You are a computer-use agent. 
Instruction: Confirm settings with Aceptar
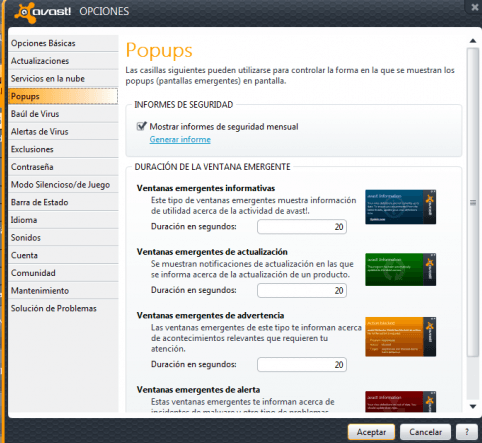371,432
